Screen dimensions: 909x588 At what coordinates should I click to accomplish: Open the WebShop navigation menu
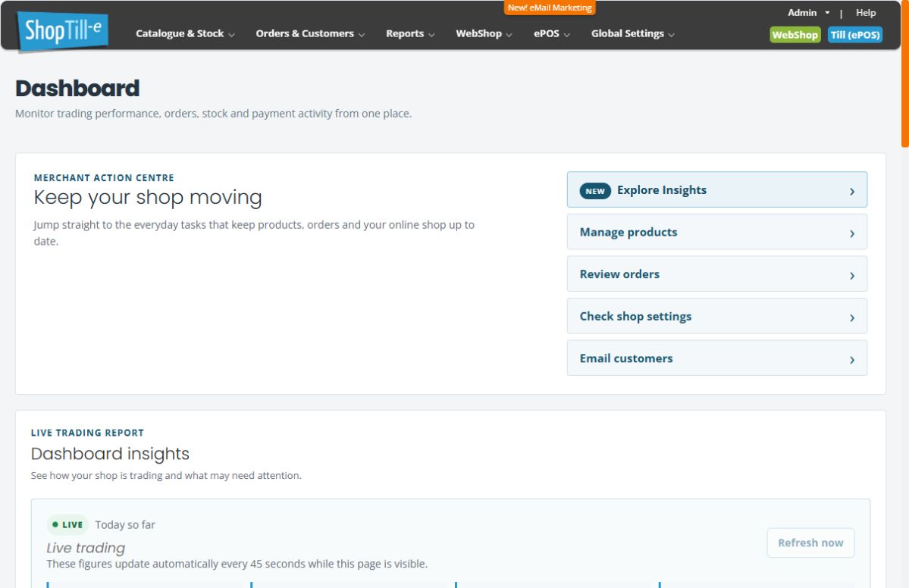484,33
